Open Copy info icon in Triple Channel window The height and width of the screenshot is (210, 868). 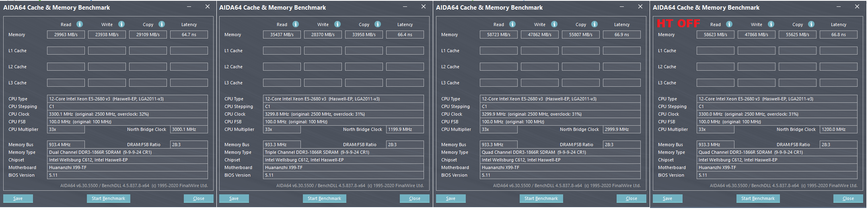[378, 24]
